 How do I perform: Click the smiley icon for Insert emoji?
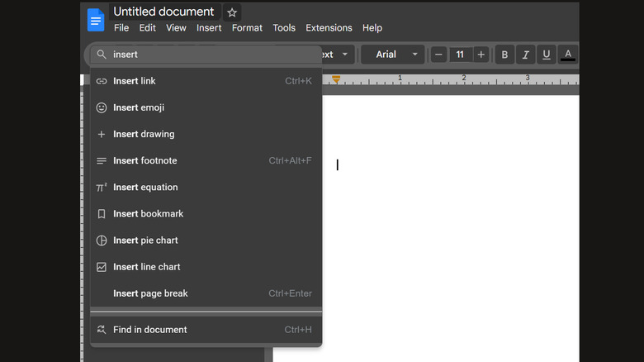point(102,107)
